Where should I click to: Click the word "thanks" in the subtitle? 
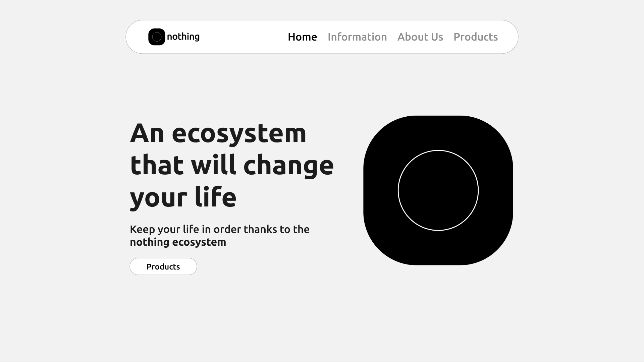click(x=260, y=229)
